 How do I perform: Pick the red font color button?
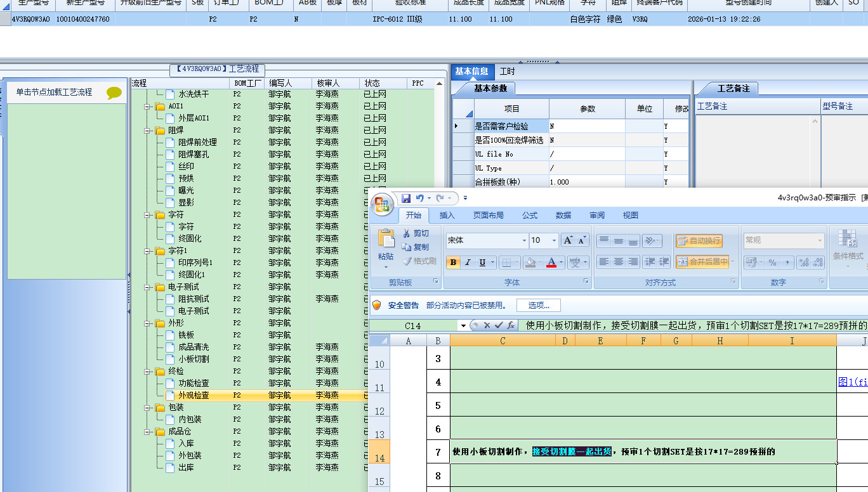[551, 262]
